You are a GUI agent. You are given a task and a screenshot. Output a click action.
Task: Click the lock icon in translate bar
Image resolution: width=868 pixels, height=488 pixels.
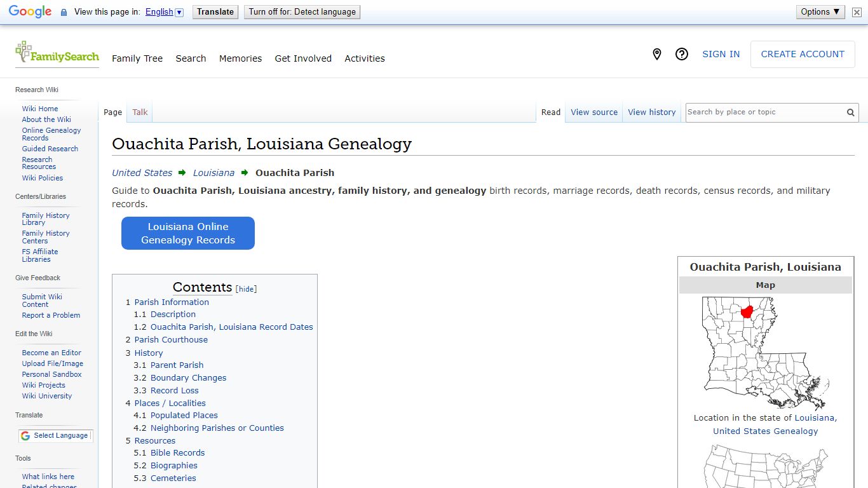point(64,12)
